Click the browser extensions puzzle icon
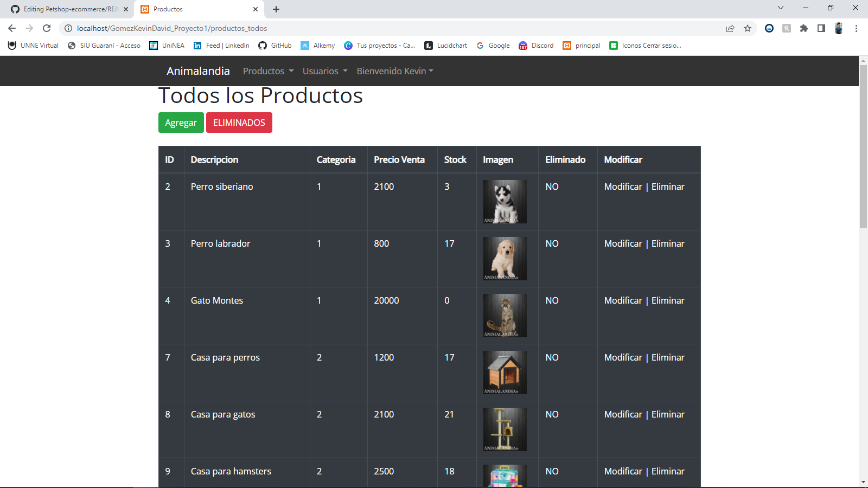 (x=804, y=28)
